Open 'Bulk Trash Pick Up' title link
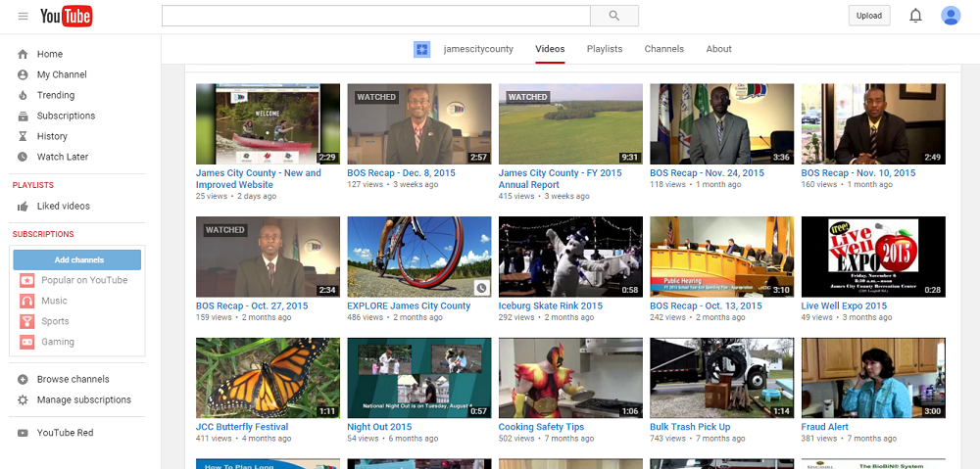980x469 pixels. tap(690, 427)
